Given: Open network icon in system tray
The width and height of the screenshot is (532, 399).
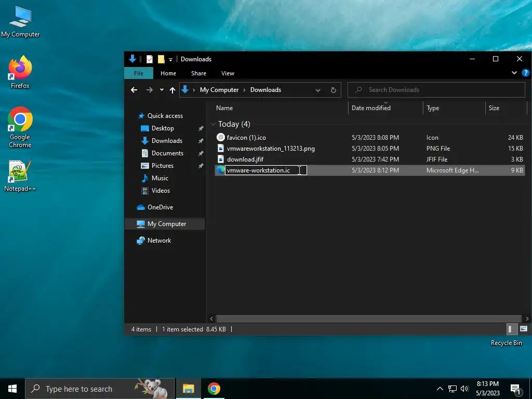Looking at the screenshot, I should click(453, 389).
